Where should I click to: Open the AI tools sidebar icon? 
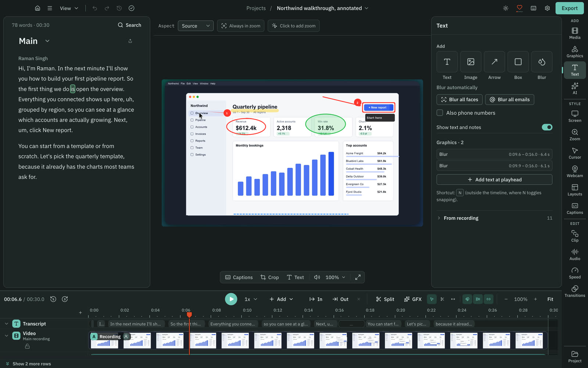[x=575, y=88]
